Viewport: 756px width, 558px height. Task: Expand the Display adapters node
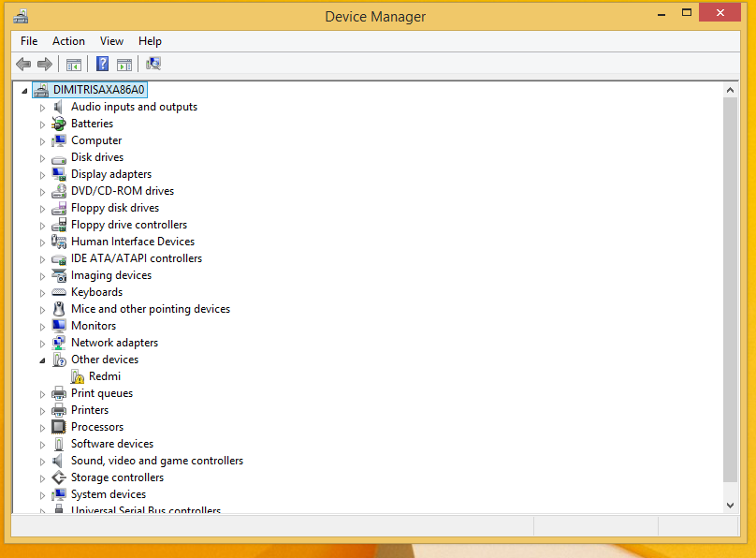pyautogui.click(x=42, y=175)
